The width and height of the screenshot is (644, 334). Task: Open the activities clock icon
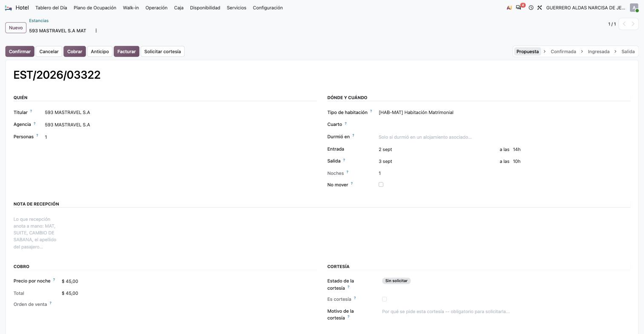click(x=531, y=8)
